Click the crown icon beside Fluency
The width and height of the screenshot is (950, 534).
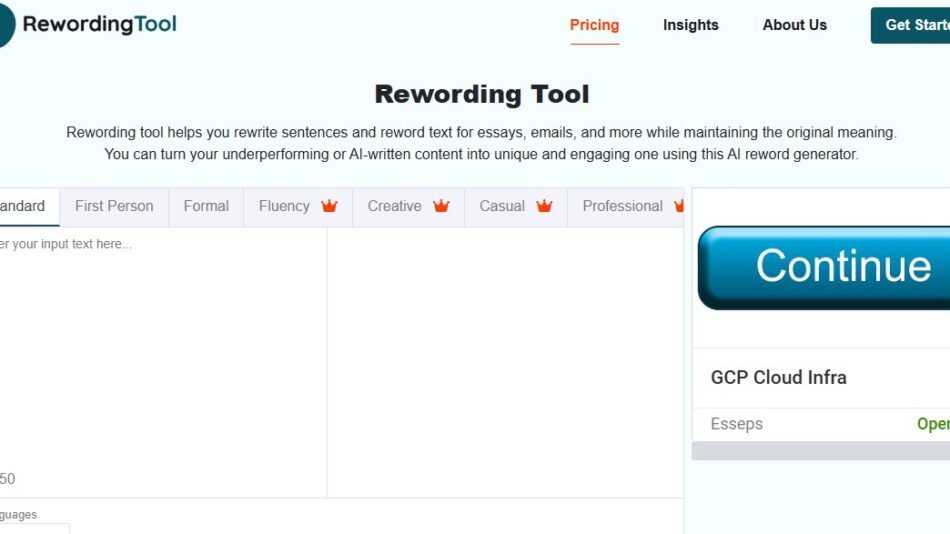330,206
